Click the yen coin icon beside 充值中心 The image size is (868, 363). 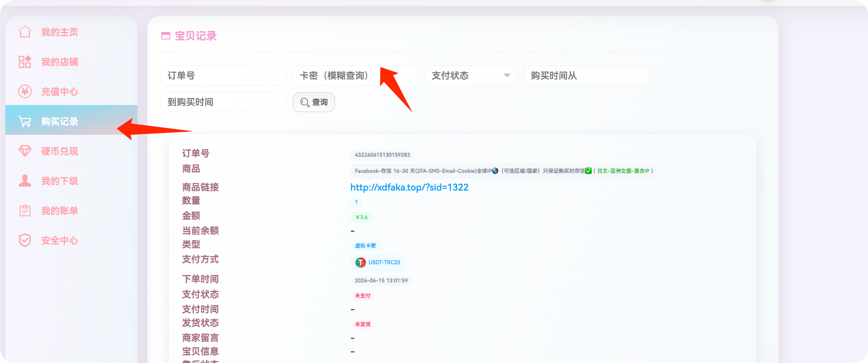[x=25, y=91]
